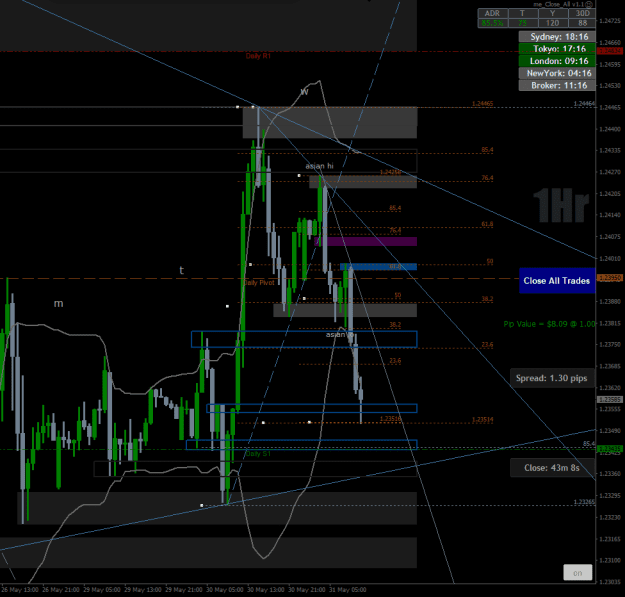This screenshot has width=625, height=597.
Task: Click the Tokyo: 17:16 clock panel
Action: [557, 49]
